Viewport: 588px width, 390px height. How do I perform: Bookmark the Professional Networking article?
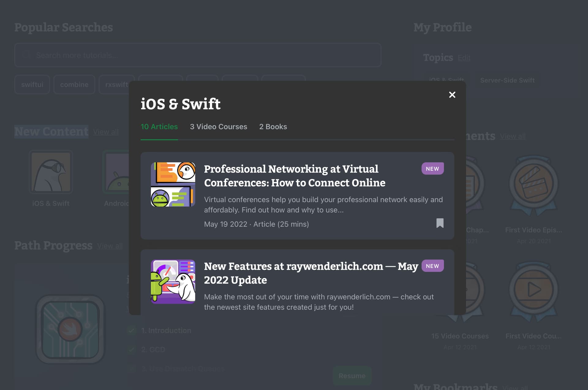tap(440, 223)
